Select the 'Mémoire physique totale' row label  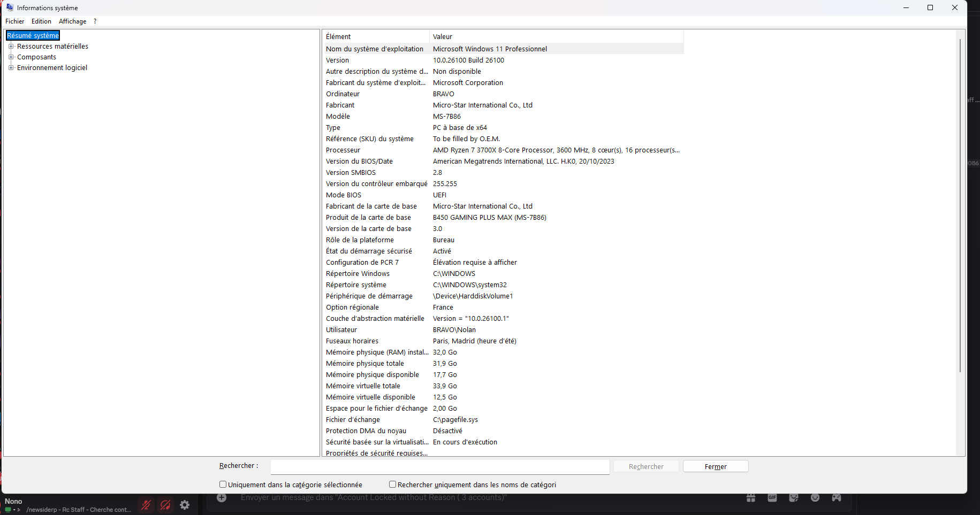tap(365, 363)
